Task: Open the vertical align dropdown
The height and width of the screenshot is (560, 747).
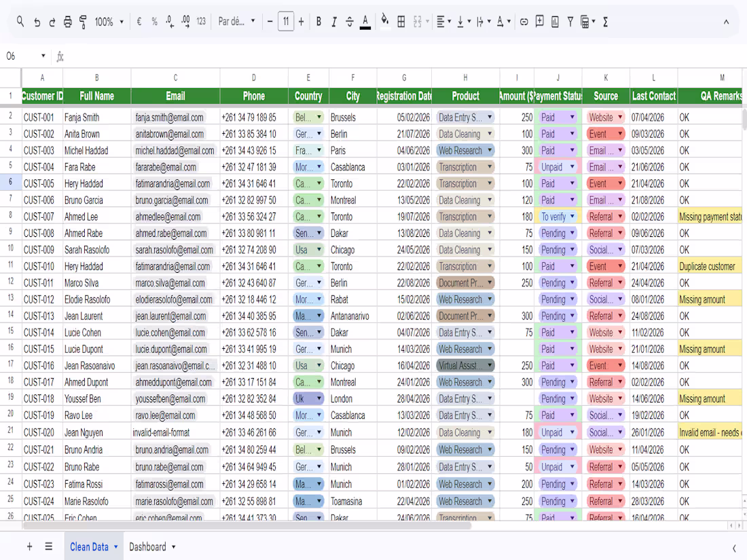Action: click(x=464, y=22)
